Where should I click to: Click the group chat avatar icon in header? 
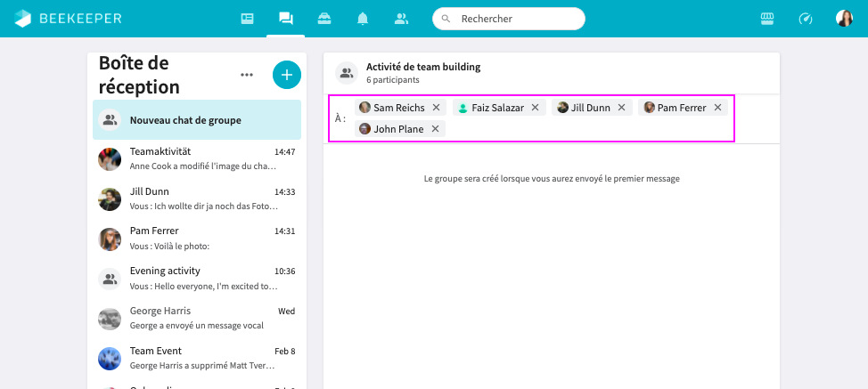click(x=347, y=73)
